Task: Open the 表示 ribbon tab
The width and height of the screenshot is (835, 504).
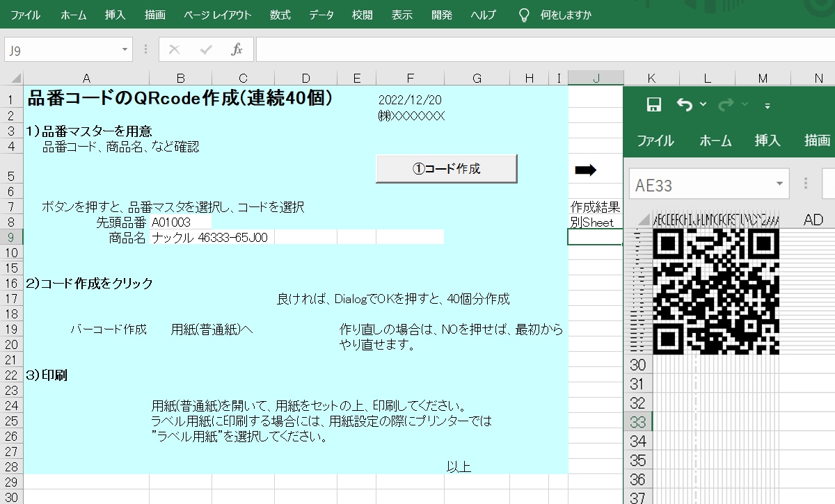Action: pos(401,15)
